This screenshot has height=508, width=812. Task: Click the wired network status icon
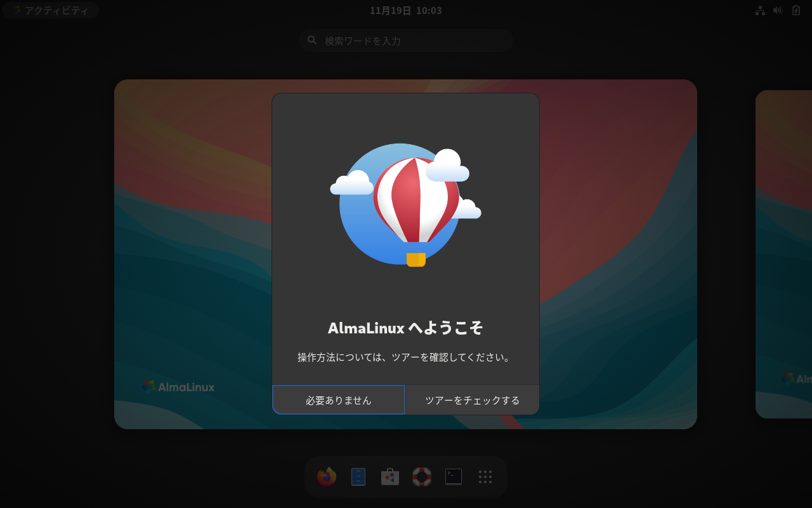coord(760,10)
